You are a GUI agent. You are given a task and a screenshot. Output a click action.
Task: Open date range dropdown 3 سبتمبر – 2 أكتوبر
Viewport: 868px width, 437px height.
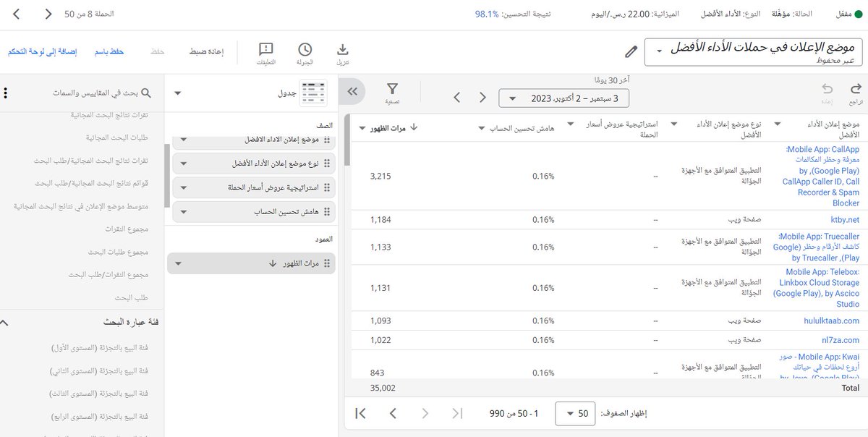pos(564,98)
